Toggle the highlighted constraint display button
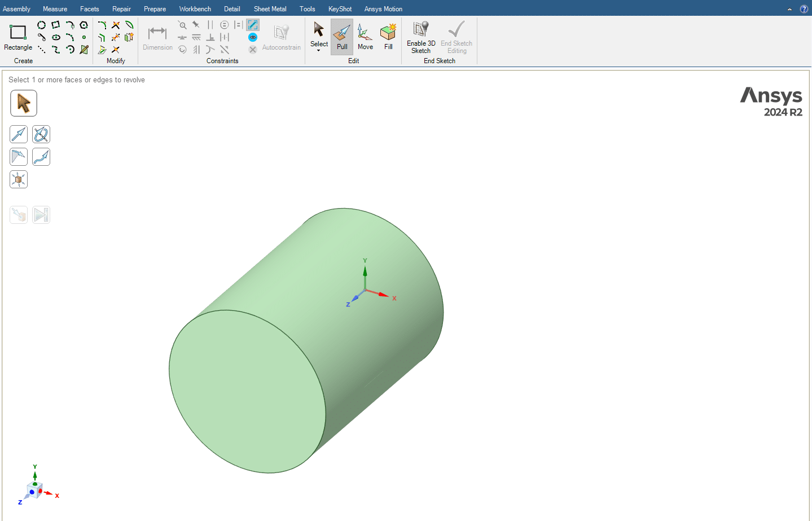Screen dimensions: 812x521 click(253, 25)
